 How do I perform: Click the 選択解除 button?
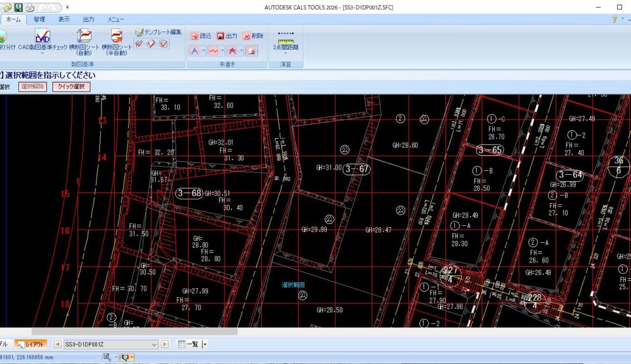pyautogui.click(x=32, y=86)
